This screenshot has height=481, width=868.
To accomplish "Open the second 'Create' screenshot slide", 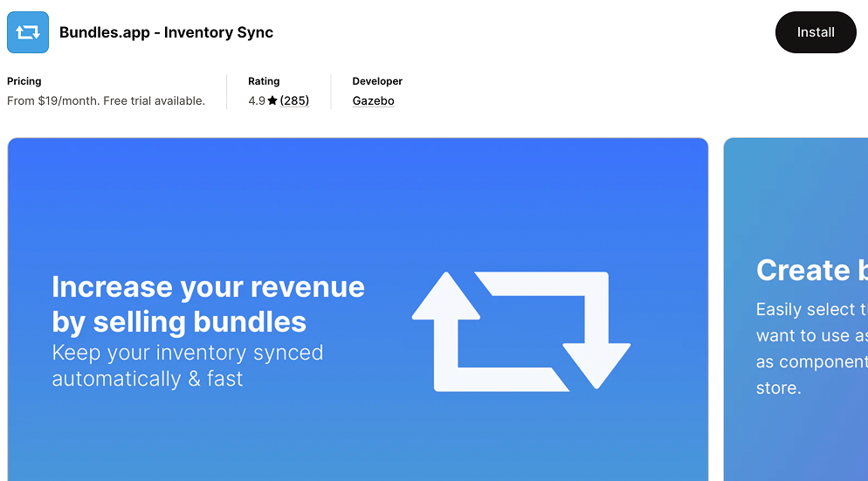I will point(796,309).
